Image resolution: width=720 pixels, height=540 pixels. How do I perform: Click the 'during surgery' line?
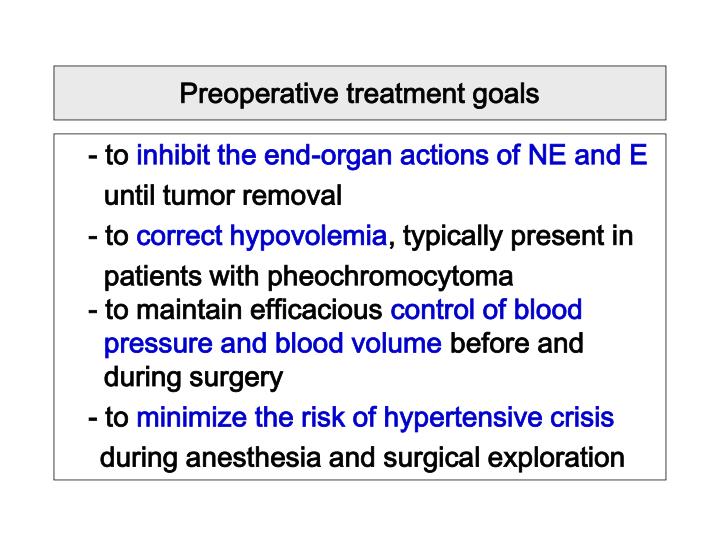pos(193,378)
